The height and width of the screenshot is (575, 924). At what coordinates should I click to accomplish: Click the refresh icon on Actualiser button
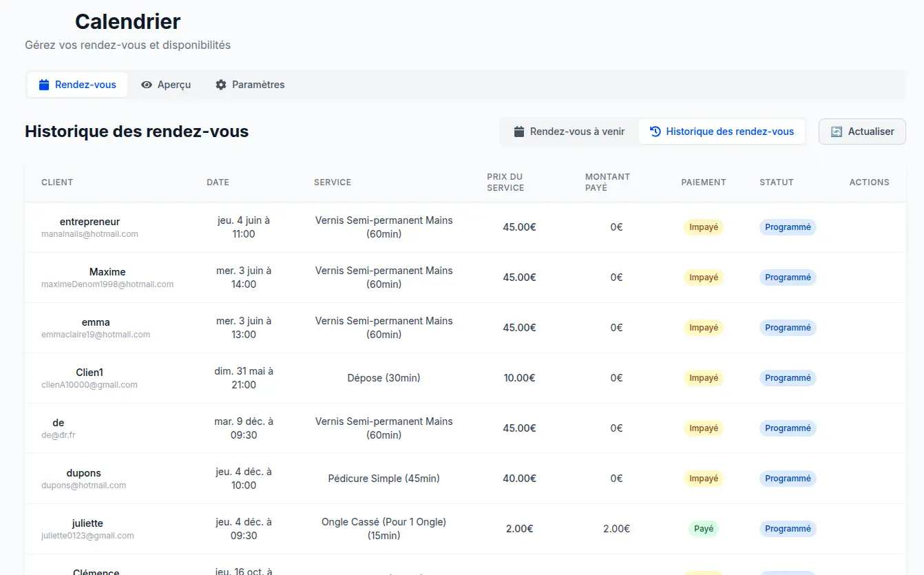pyautogui.click(x=837, y=132)
